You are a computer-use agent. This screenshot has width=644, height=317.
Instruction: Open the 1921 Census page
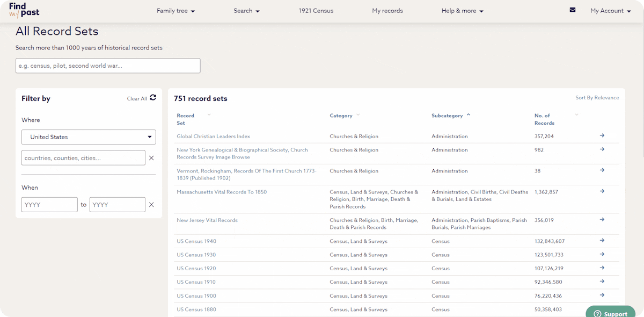[x=316, y=11]
